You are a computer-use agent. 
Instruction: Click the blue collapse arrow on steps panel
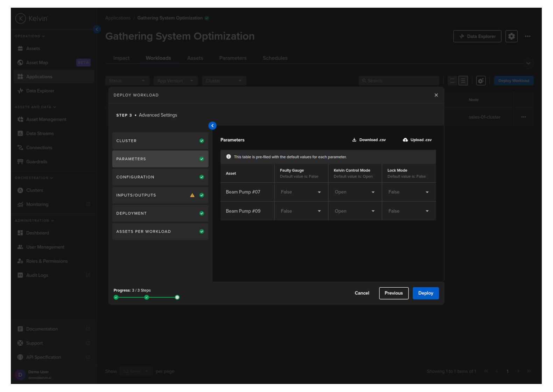coord(212,126)
